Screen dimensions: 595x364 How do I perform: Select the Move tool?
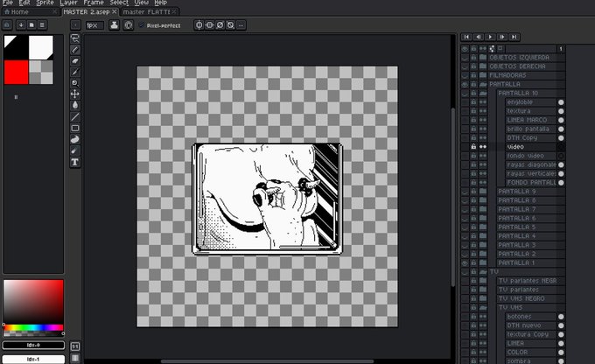click(75, 94)
